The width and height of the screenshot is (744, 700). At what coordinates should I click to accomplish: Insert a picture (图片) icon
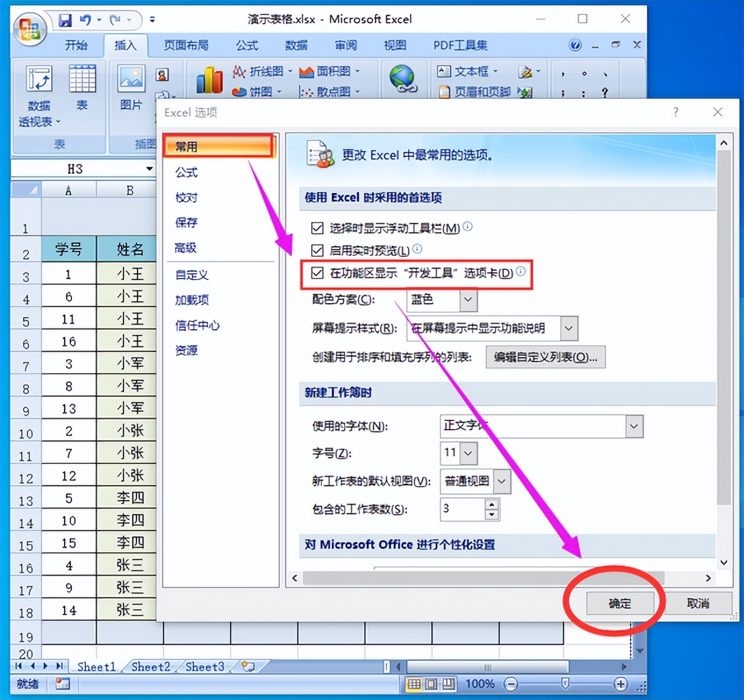pyautogui.click(x=131, y=78)
